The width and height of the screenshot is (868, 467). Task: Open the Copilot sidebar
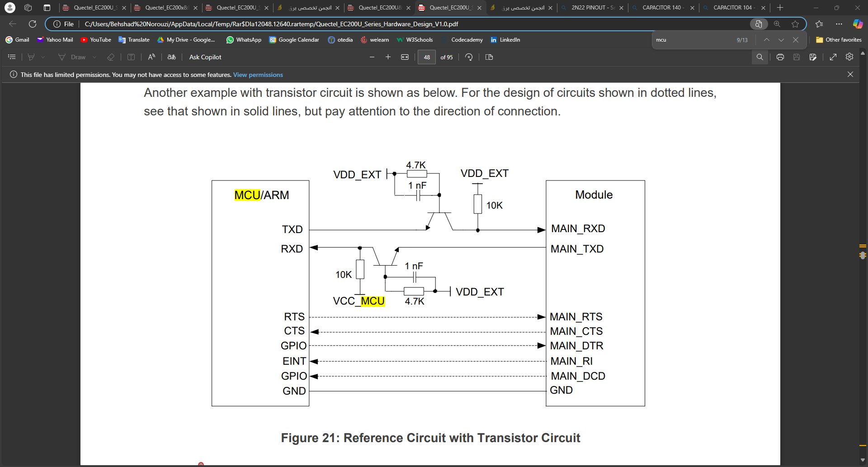click(858, 24)
